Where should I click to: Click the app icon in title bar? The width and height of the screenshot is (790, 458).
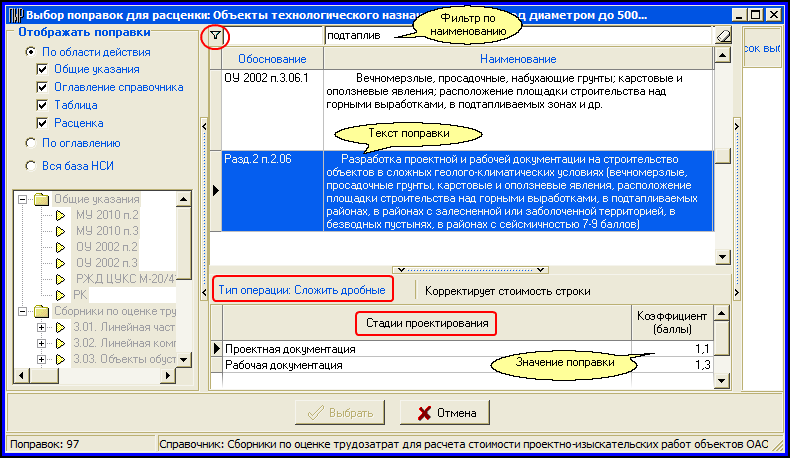[x=13, y=16]
